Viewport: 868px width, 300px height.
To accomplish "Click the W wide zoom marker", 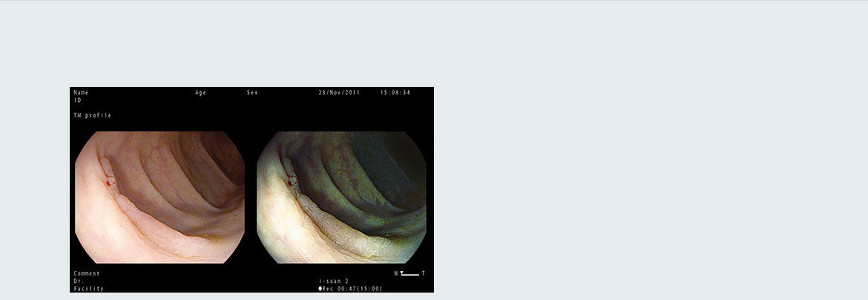I will pyautogui.click(x=395, y=273).
